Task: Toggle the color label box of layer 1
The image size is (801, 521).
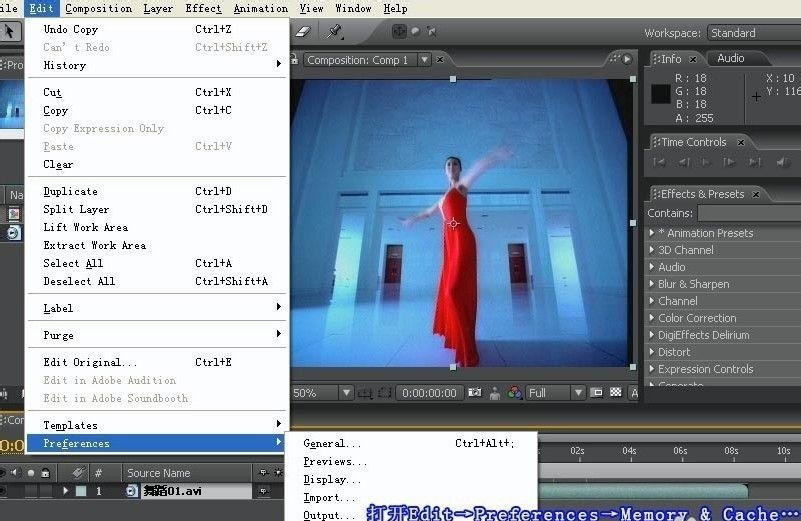Action: click(81, 491)
